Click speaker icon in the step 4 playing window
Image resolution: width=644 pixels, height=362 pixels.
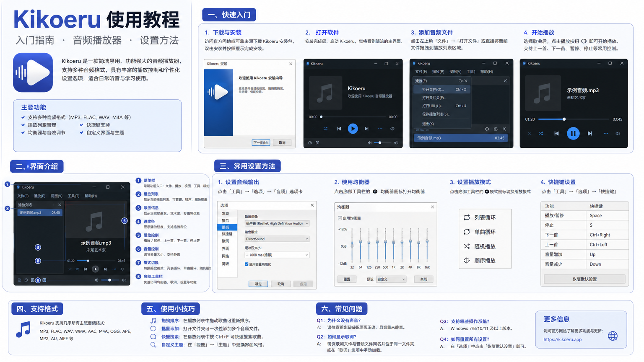(x=618, y=133)
